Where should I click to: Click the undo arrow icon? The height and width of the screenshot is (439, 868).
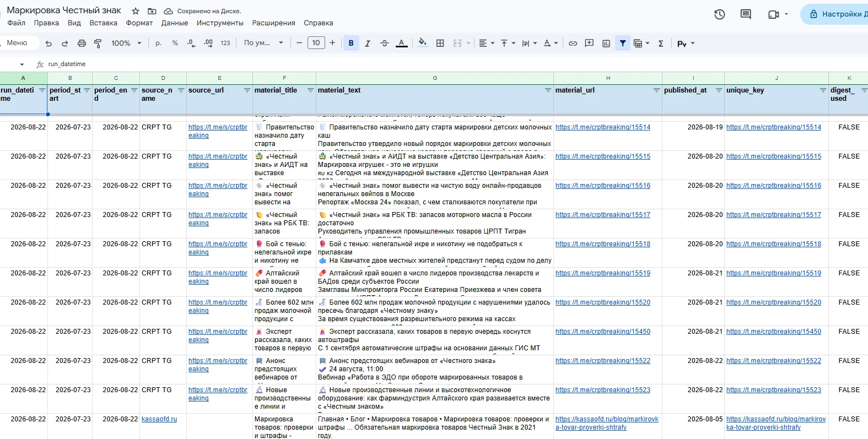click(x=48, y=43)
